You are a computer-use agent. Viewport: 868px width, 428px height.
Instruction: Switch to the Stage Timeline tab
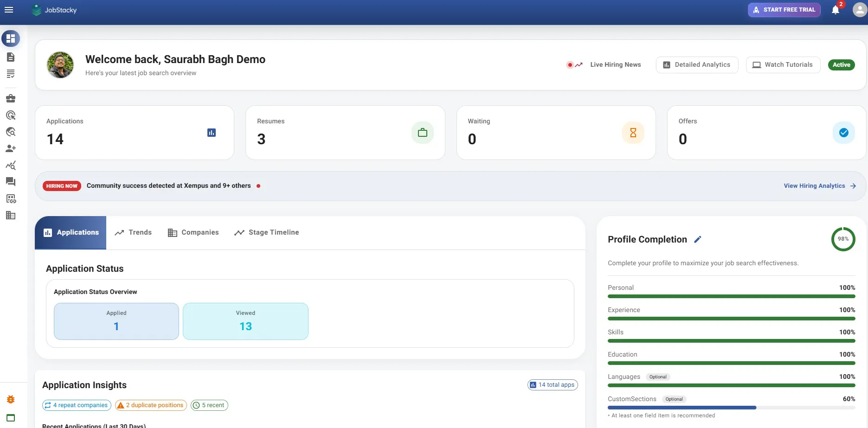point(267,233)
